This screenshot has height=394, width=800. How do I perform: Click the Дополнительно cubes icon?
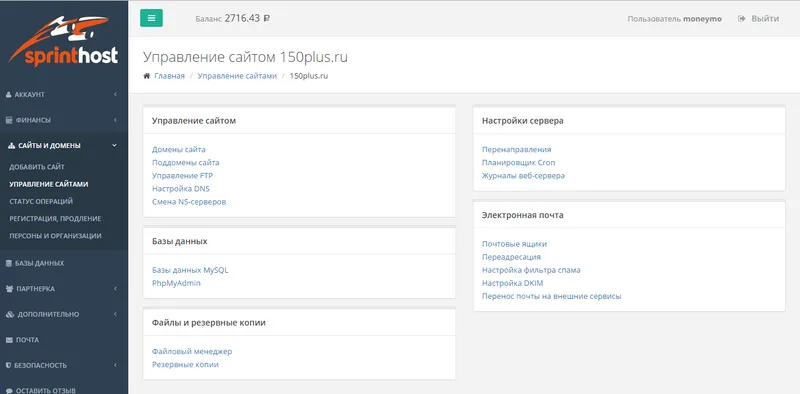[10, 314]
